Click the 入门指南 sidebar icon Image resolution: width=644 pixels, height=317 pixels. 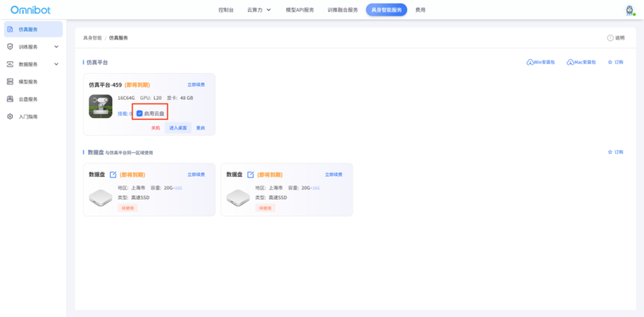click(x=10, y=116)
